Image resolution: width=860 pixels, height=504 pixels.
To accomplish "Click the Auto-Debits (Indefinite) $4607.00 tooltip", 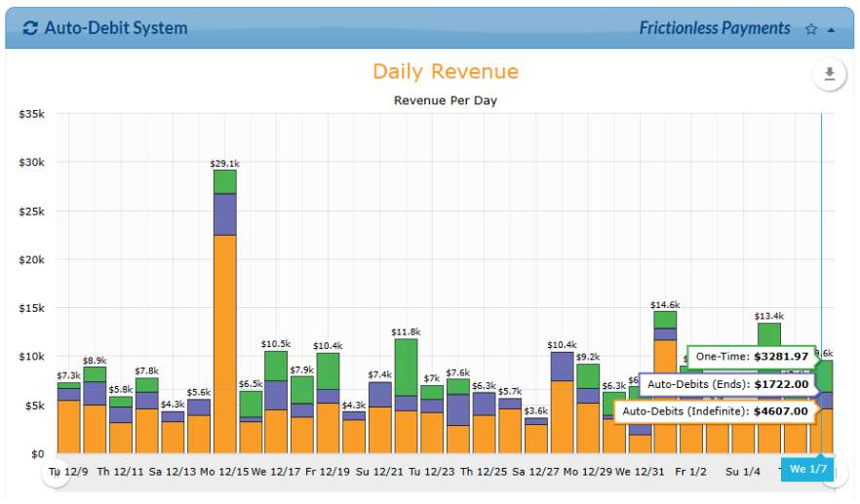I will point(716,411).
